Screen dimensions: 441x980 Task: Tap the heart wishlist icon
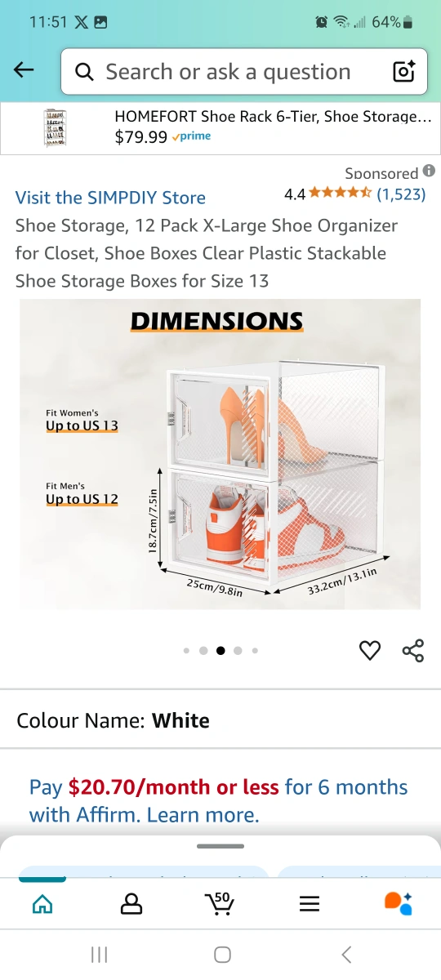pyautogui.click(x=370, y=651)
